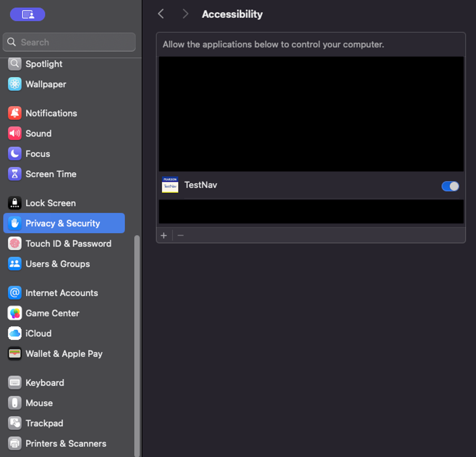Select Internet Accounts label
This screenshot has height=457, width=476.
pos(61,292)
